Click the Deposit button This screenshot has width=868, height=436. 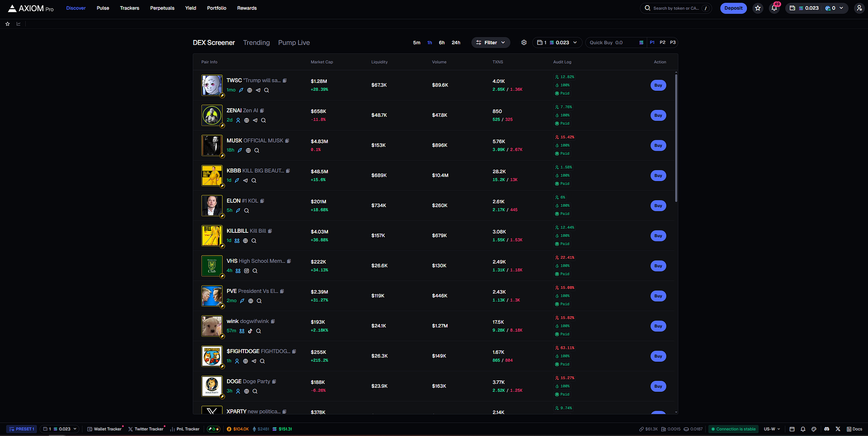point(733,8)
